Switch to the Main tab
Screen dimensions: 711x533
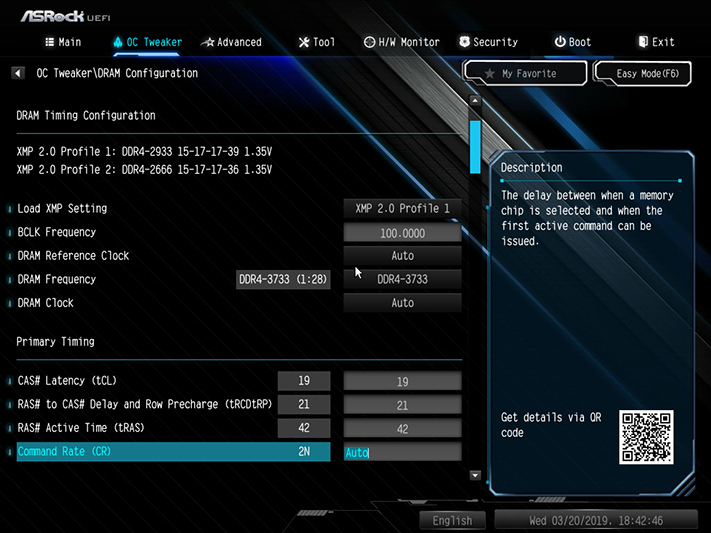tap(63, 42)
